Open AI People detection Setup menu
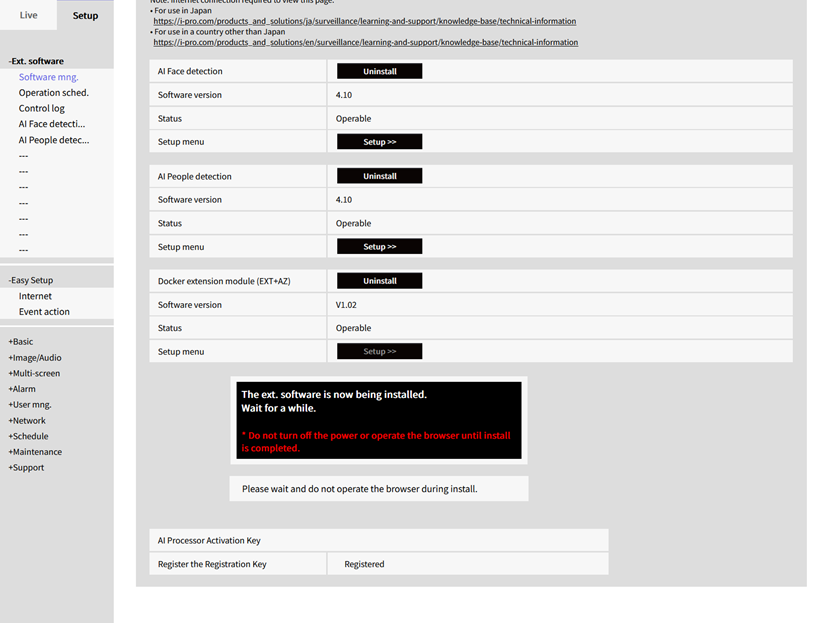This screenshot has width=831, height=623. (379, 246)
